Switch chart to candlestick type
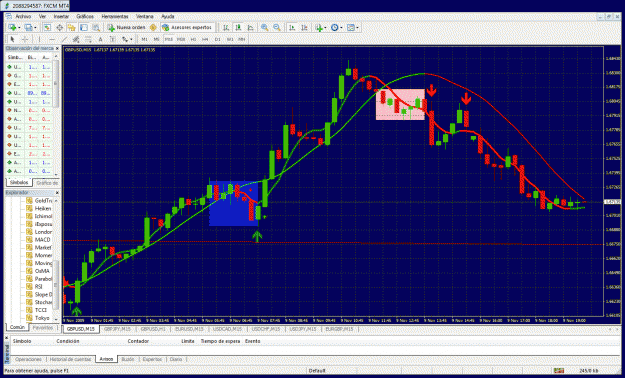Viewport: 625px width, 378px height. coord(238,28)
